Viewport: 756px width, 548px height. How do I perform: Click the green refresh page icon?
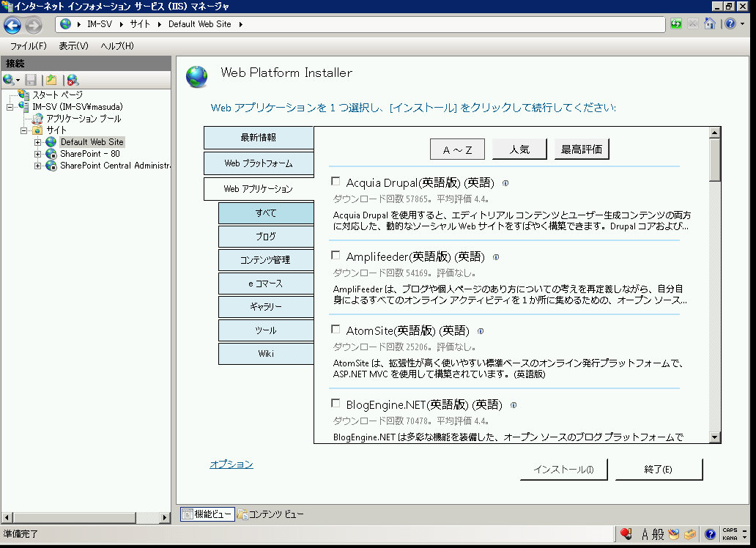coord(675,24)
